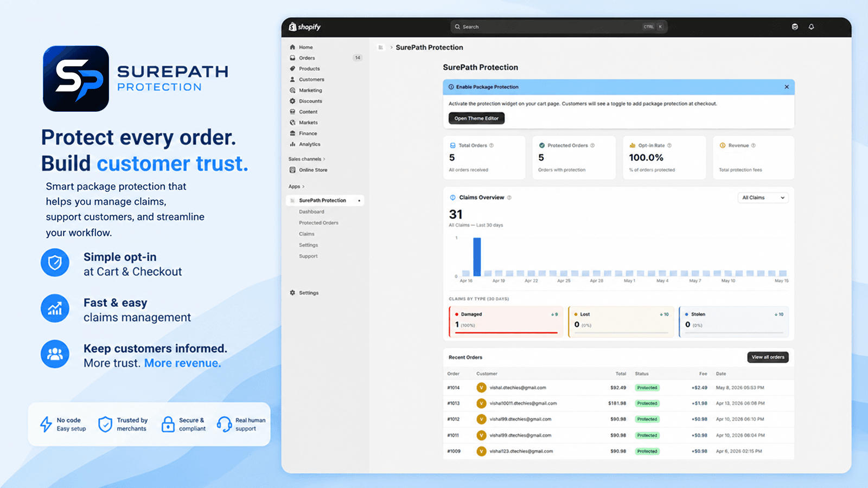Click order #1012 in Recent Orders
The height and width of the screenshot is (488, 868).
pos(454,419)
